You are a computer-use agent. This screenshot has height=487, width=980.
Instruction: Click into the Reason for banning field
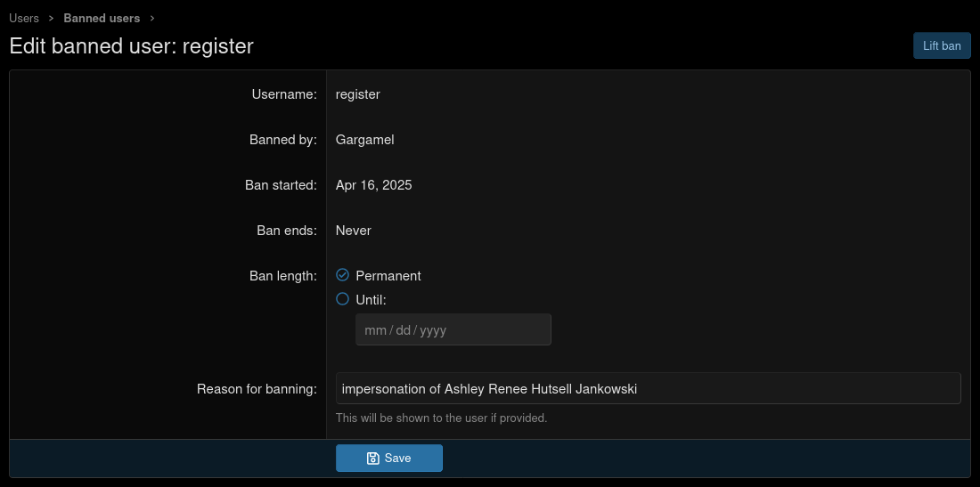[x=648, y=388]
